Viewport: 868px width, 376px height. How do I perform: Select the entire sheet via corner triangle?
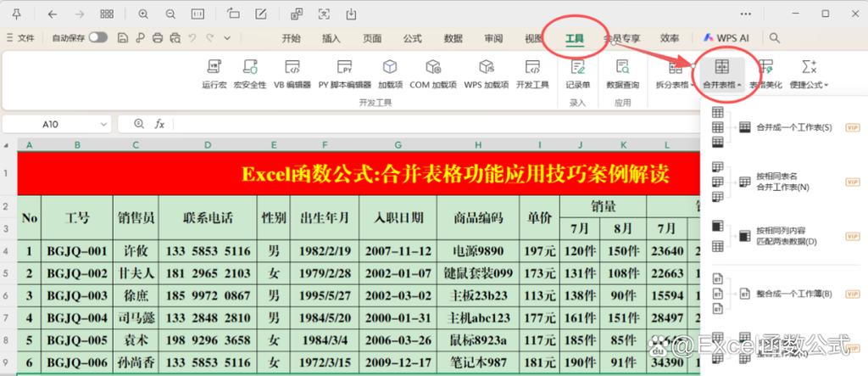7,145
